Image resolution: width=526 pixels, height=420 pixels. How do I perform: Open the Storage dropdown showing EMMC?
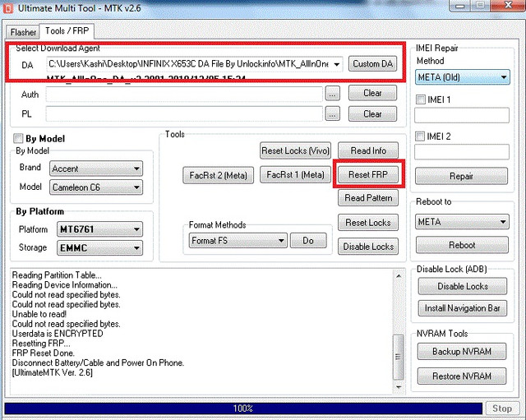(x=99, y=248)
